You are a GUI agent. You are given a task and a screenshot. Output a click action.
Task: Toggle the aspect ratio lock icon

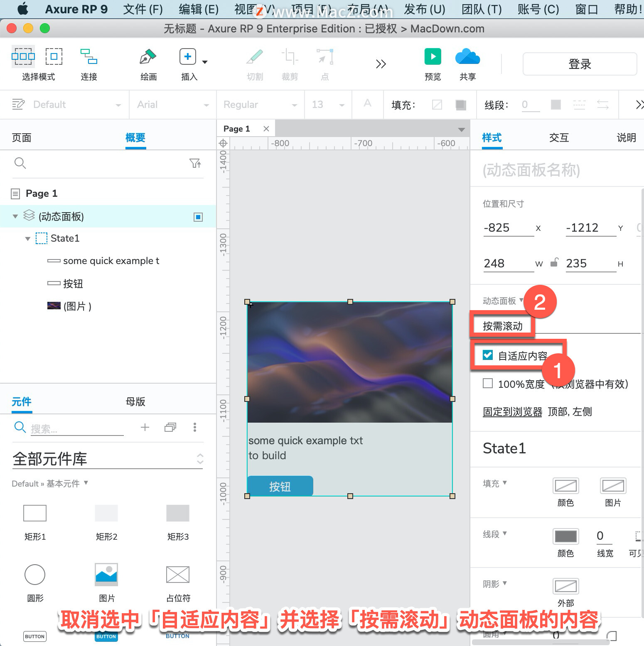click(x=554, y=262)
